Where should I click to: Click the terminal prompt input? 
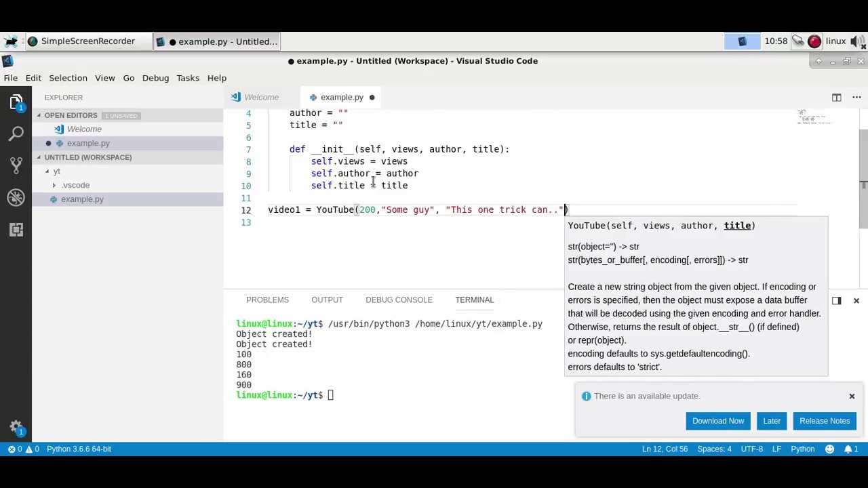[330, 395]
